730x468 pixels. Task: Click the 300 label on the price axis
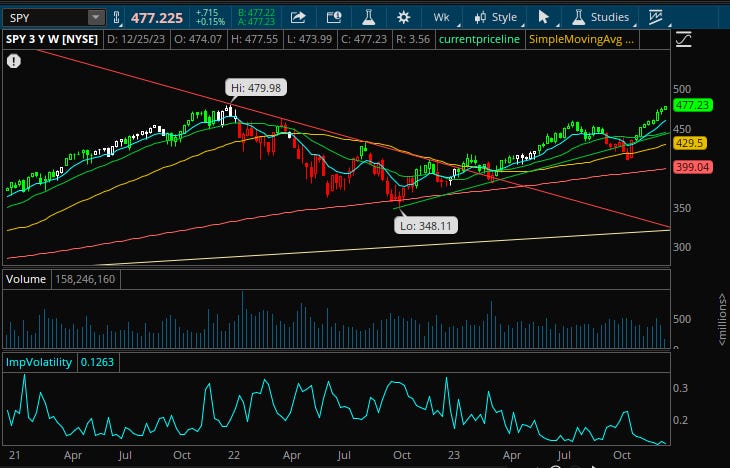(682, 247)
